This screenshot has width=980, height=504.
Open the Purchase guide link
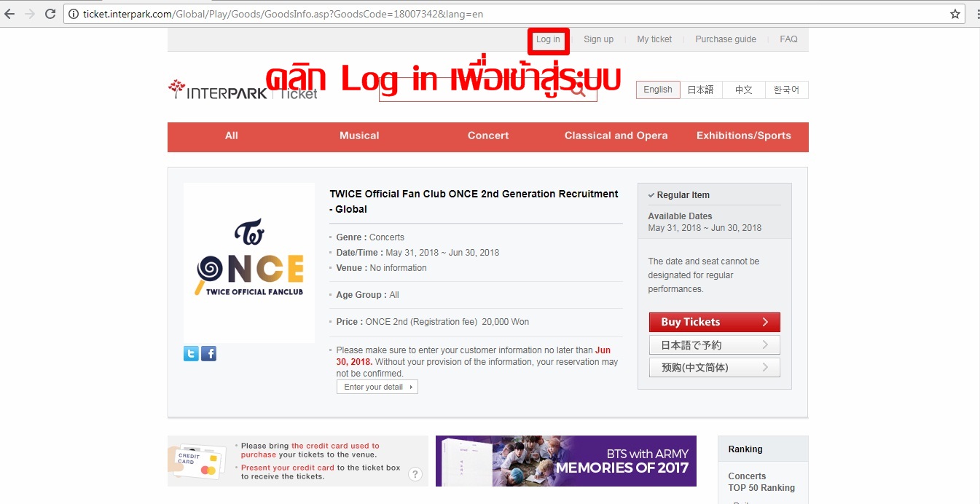pyautogui.click(x=726, y=39)
